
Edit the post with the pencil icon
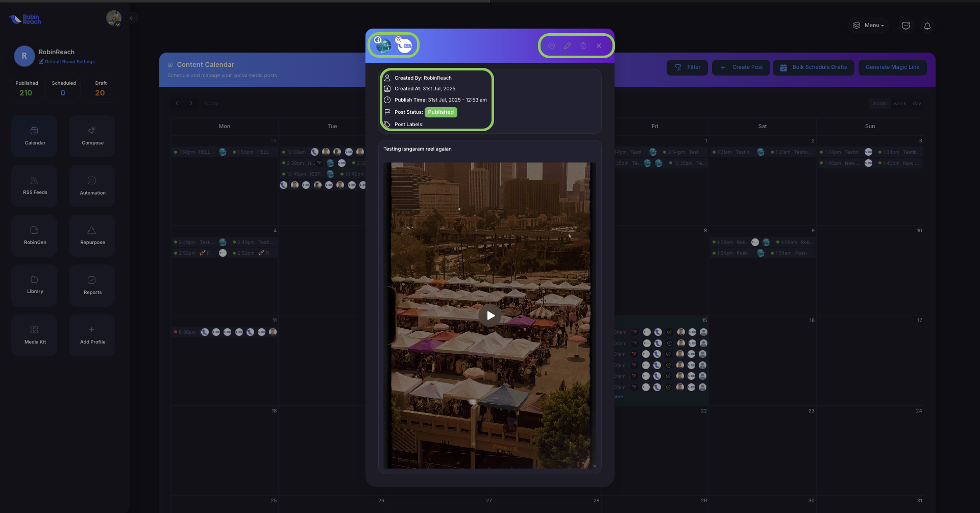[x=567, y=46]
